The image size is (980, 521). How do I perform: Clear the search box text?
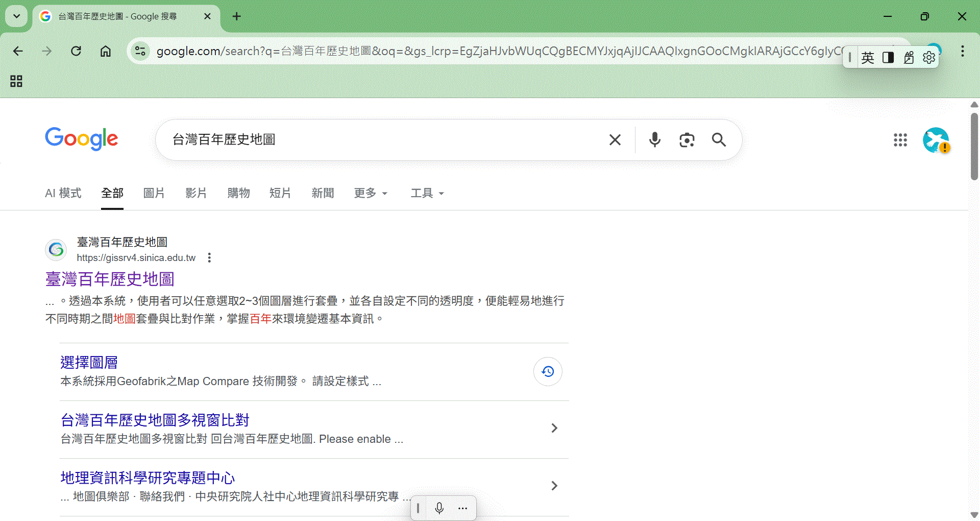pyautogui.click(x=615, y=139)
